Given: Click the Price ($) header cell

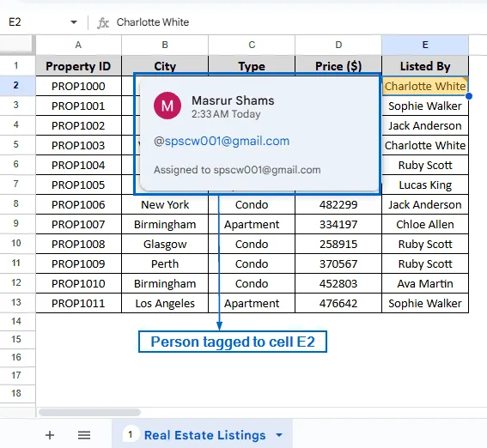Looking at the screenshot, I should (338, 66).
